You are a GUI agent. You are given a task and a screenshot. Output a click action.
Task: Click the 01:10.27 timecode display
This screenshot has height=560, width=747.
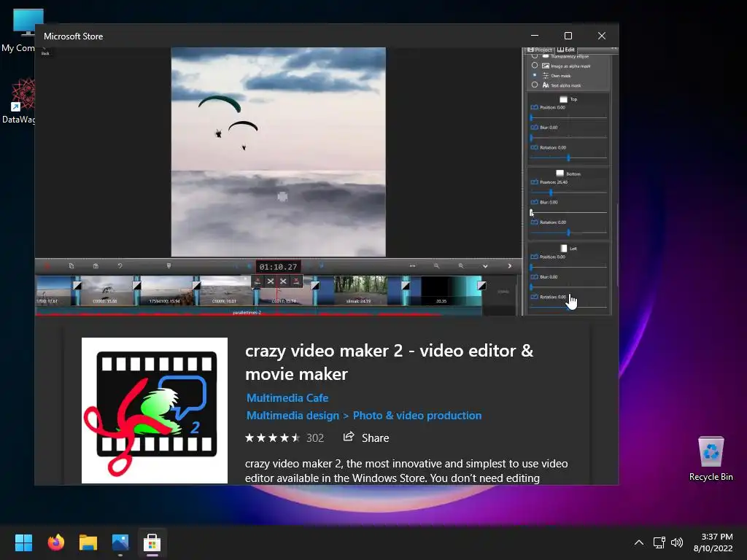click(278, 267)
